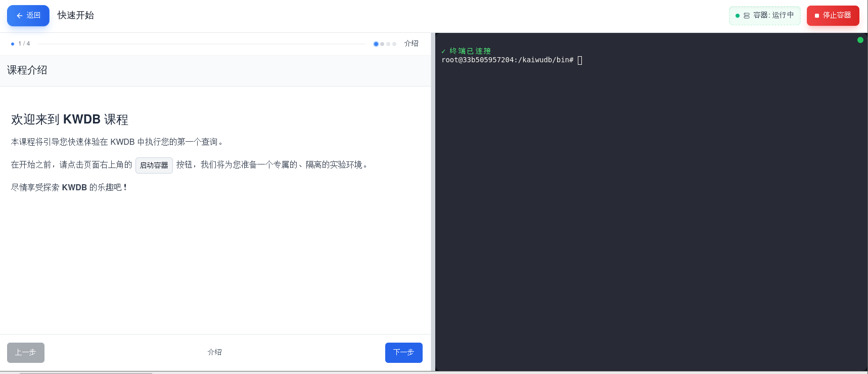Select the active blue step dot

376,44
